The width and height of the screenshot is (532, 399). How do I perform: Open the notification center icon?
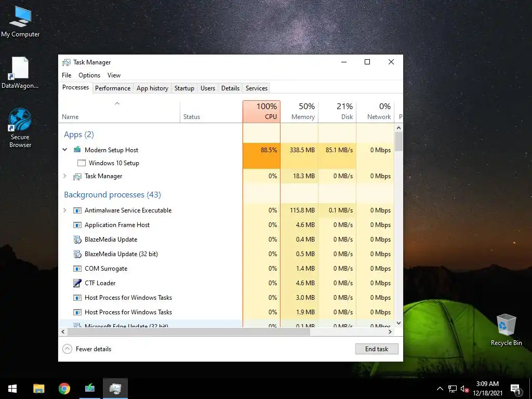click(x=515, y=389)
